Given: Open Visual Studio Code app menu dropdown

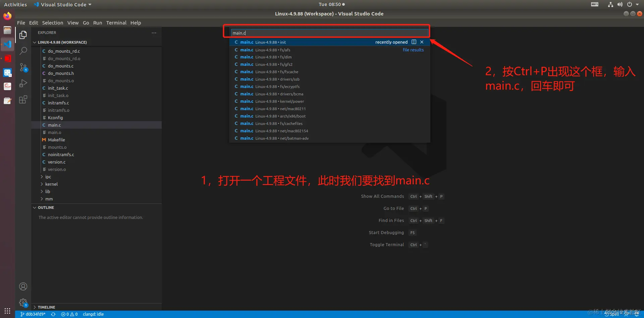Looking at the screenshot, I should pos(63,4).
